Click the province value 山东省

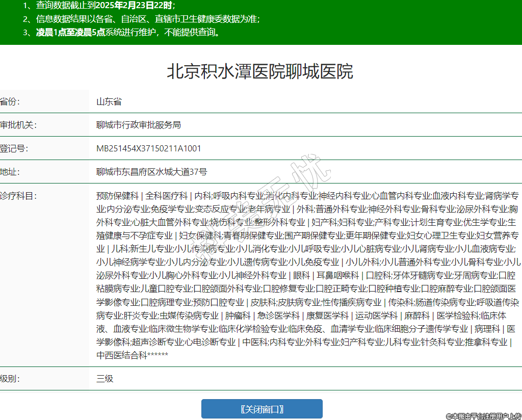pyautogui.click(x=109, y=101)
